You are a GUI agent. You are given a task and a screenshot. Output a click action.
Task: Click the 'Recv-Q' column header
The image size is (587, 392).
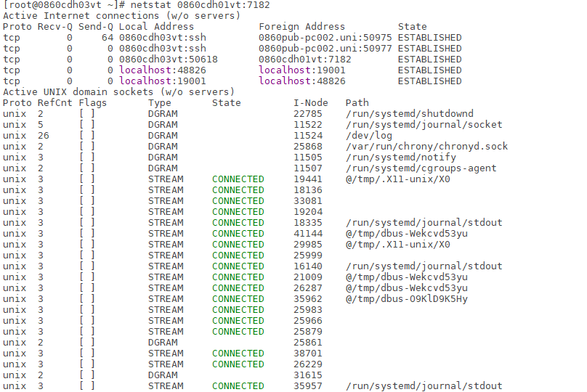(x=55, y=27)
